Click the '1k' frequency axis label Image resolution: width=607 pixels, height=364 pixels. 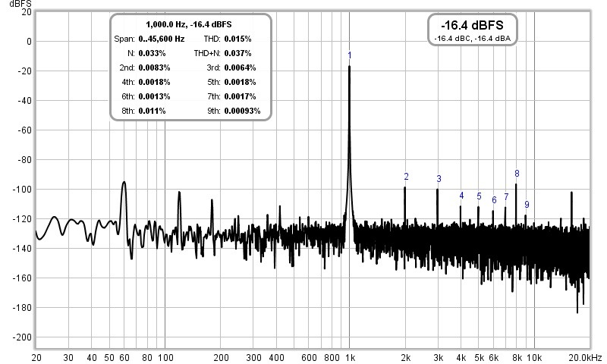click(351, 358)
